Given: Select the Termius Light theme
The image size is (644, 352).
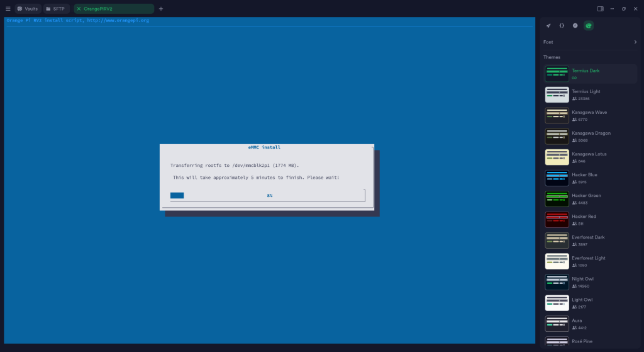Looking at the screenshot, I should point(590,94).
